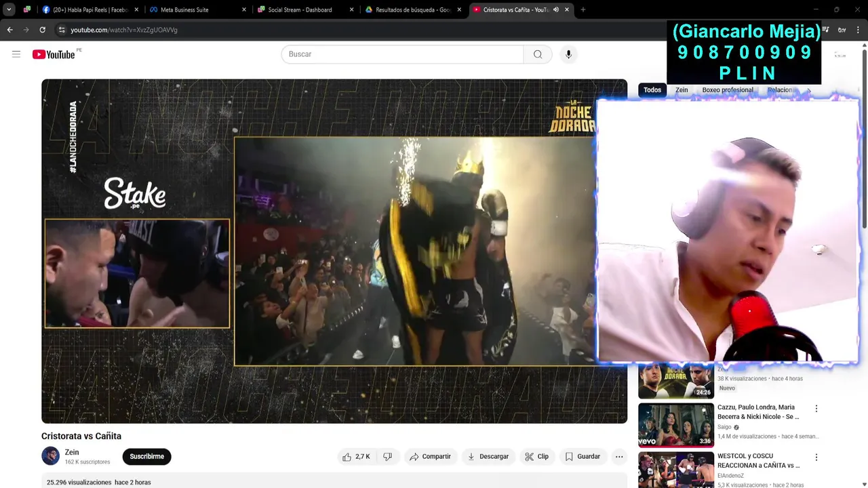The height and width of the screenshot is (488, 868).
Task: Open Saigo channel from suggested video
Action: 724,427
